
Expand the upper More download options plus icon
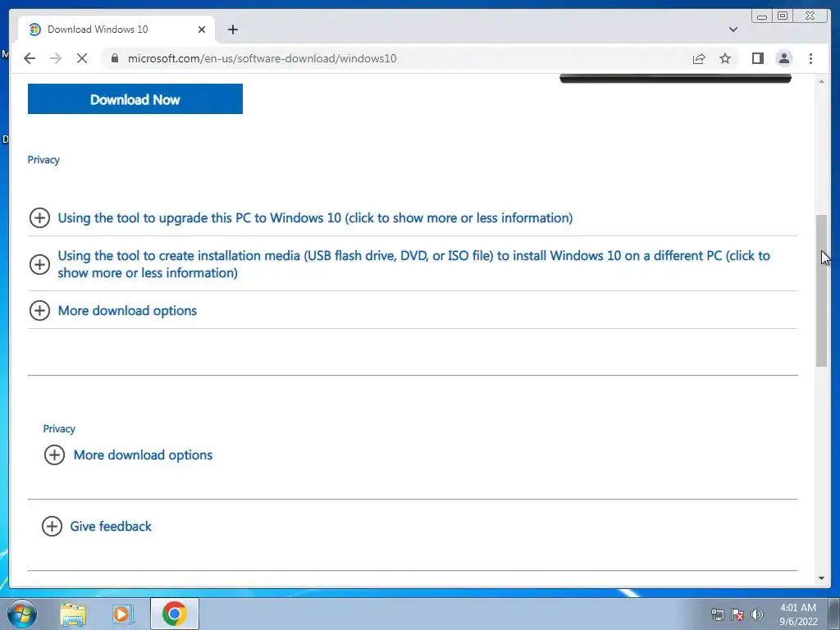click(39, 310)
